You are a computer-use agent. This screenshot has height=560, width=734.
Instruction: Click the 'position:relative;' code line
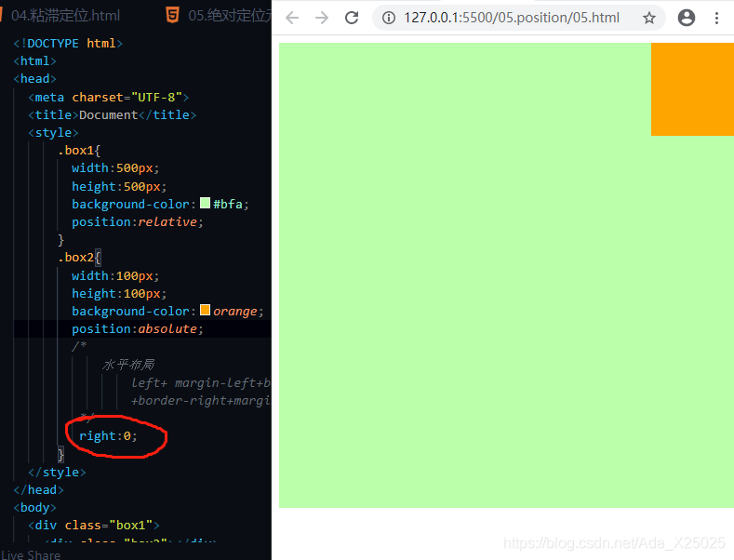(x=138, y=221)
